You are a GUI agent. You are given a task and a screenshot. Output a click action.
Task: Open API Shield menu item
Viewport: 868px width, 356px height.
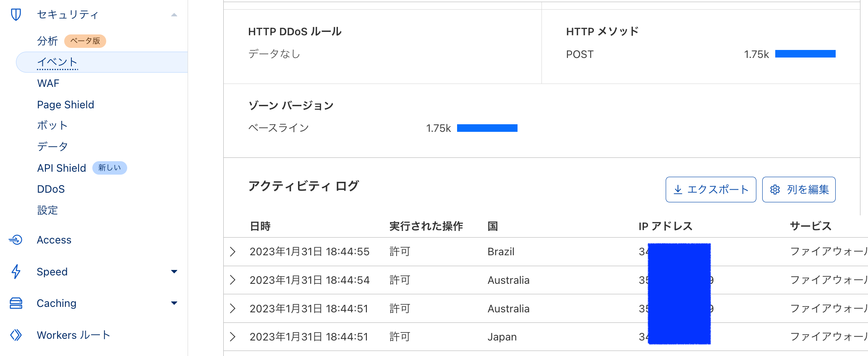pyautogui.click(x=62, y=168)
